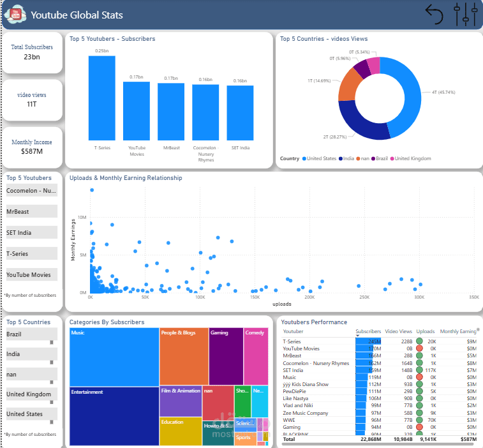This screenshot has height=448, width=483.
Task: Select the red nan treemap tile
Action: 218,403
